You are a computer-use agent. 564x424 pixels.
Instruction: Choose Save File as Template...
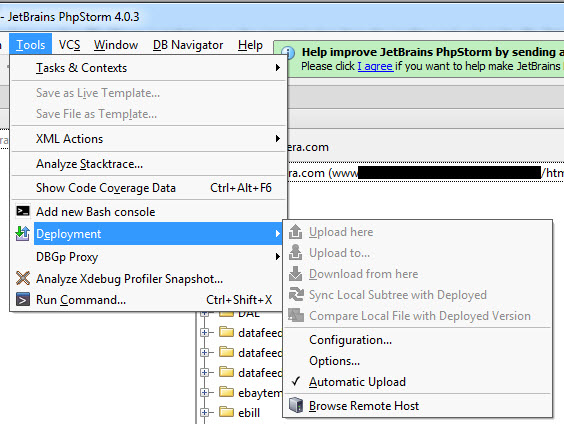click(149, 114)
